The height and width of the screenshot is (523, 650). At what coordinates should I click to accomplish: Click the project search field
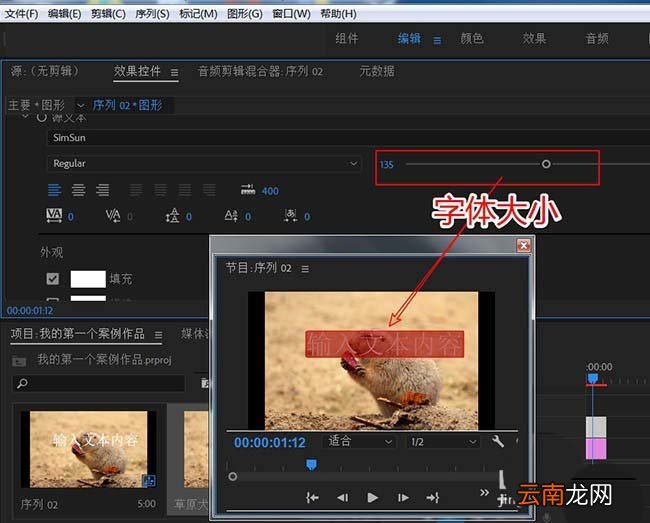coord(99,383)
